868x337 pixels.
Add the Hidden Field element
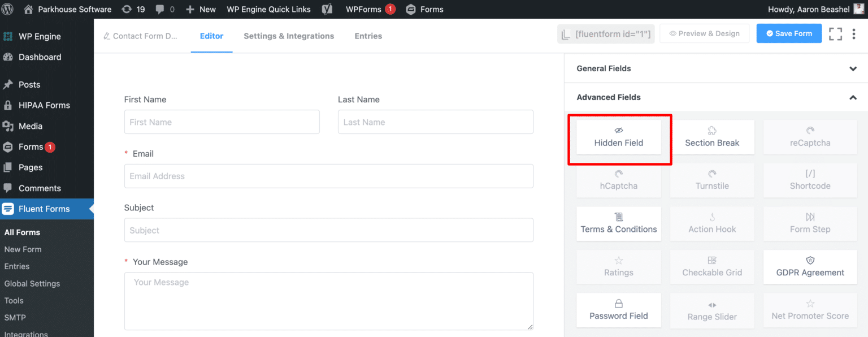pyautogui.click(x=619, y=137)
